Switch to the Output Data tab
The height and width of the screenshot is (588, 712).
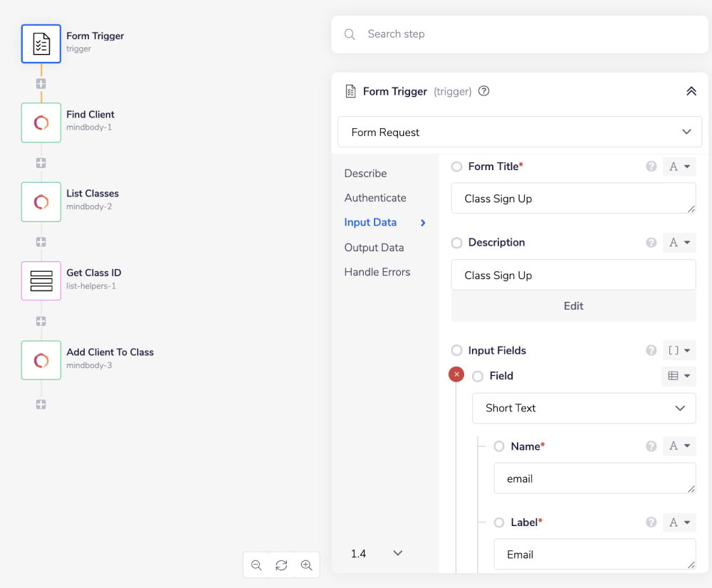[374, 248]
